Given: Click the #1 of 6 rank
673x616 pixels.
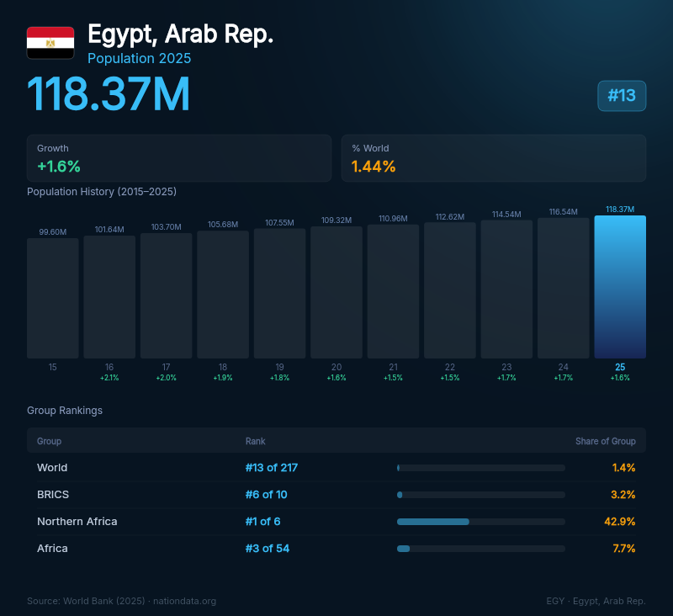Looking at the screenshot, I should pyautogui.click(x=262, y=521).
